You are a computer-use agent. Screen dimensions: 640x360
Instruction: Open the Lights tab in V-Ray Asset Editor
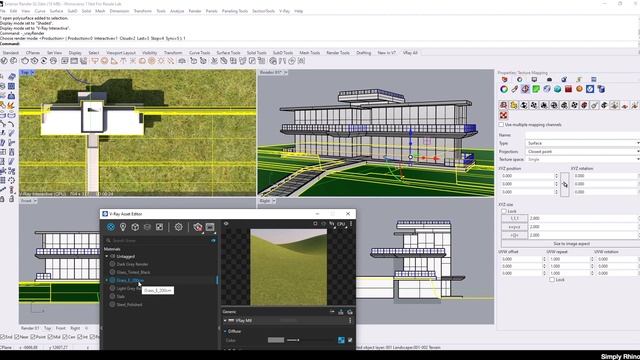click(x=123, y=227)
